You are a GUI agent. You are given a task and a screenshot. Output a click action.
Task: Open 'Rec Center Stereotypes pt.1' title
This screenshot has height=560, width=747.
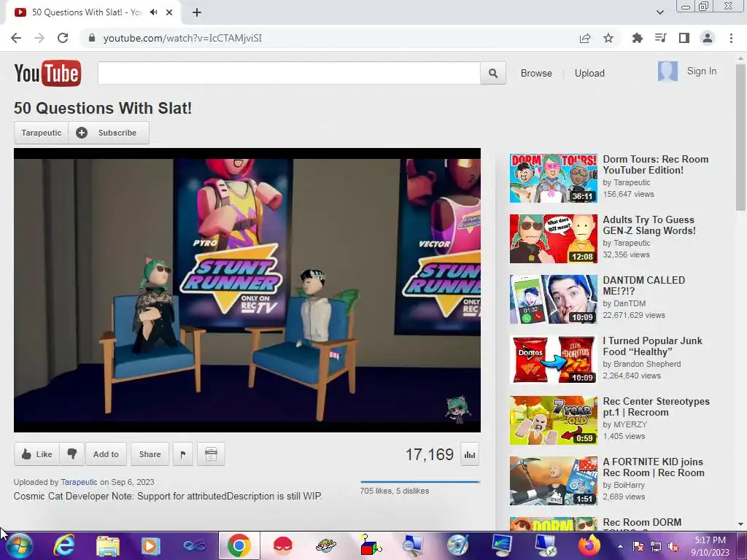[656, 407]
